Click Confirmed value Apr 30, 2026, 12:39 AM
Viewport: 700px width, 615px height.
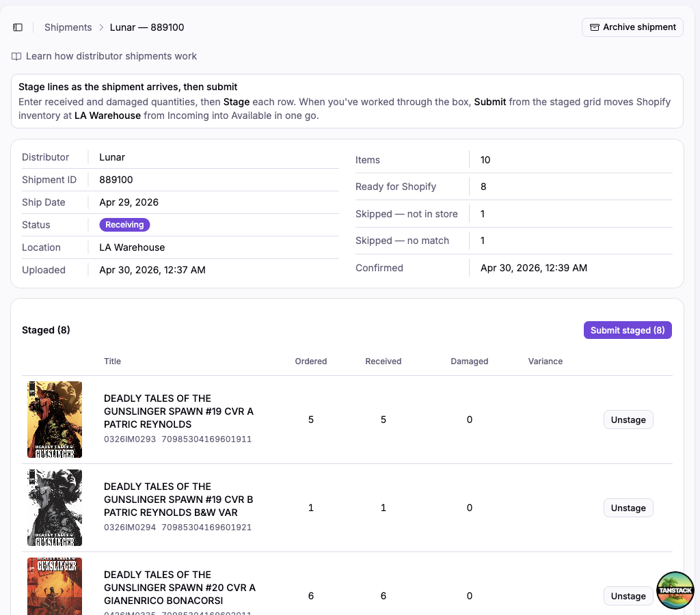534,268
